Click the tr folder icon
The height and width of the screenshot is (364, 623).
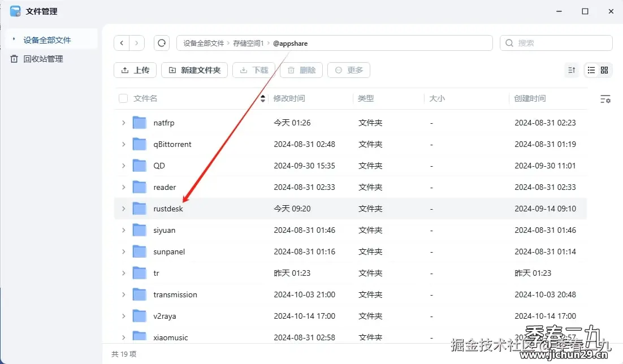[140, 273]
